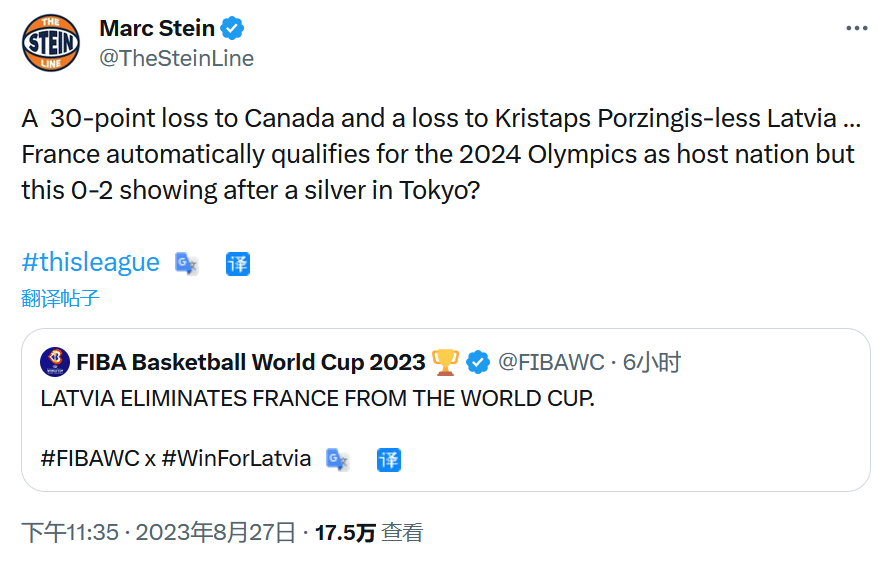Open the @FIBAWC handle in quoted post
Viewport: 894px width, 564px height.
[551, 361]
